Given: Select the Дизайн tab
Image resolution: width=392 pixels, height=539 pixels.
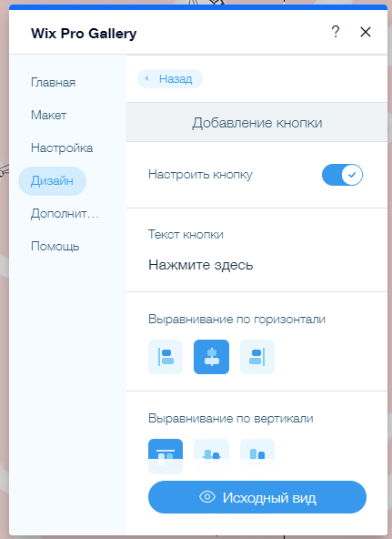Looking at the screenshot, I should [x=52, y=181].
